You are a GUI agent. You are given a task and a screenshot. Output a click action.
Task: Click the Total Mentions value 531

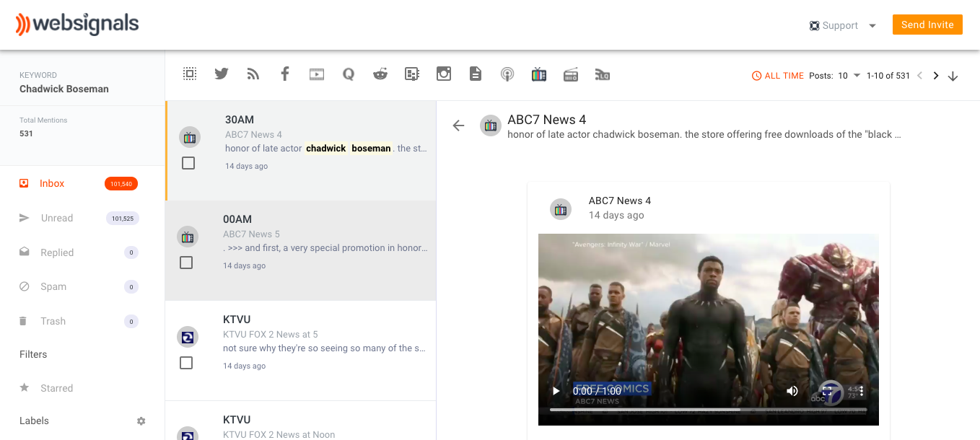(26, 133)
